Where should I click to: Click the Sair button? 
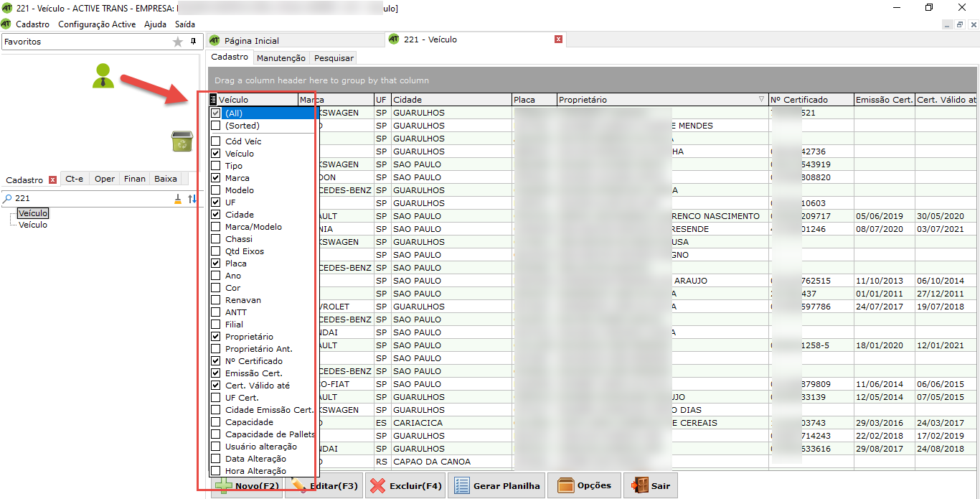pyautogui.click(x=651, y=485)
